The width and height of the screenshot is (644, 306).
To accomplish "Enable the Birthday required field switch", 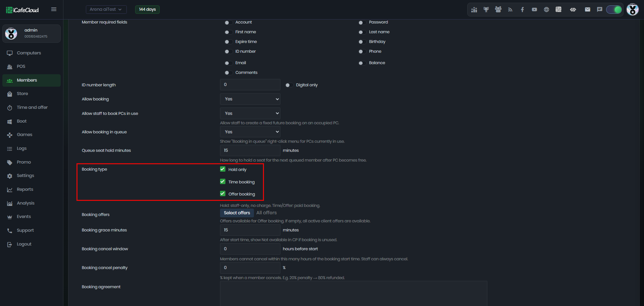I will (362, 42).
